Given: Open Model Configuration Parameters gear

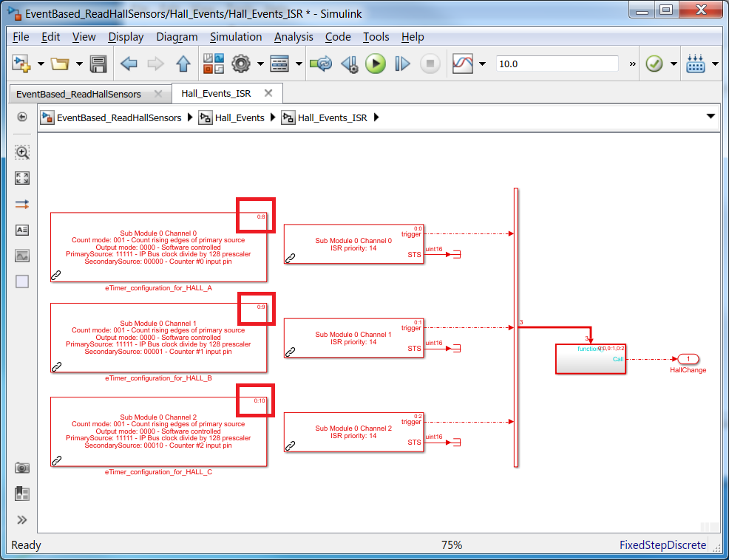Looking at the screenshot, I should click(241, 64).
